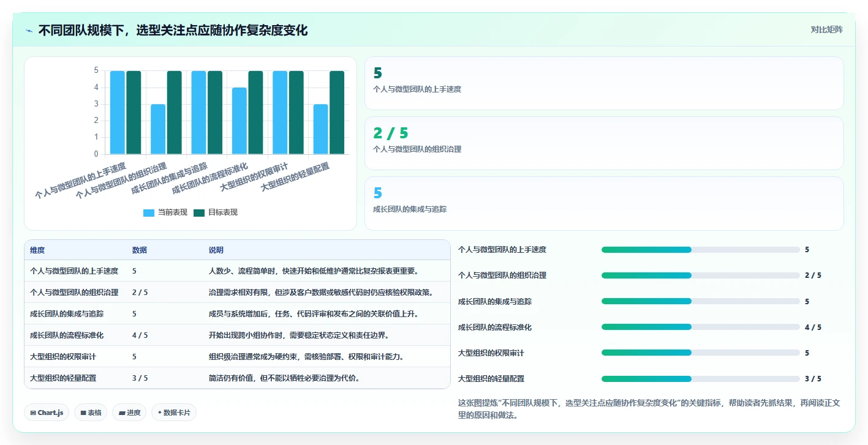Open the data card 个人与微型团队的上手速度
Screen dimensions: 868x445
(x=604, y=83)
